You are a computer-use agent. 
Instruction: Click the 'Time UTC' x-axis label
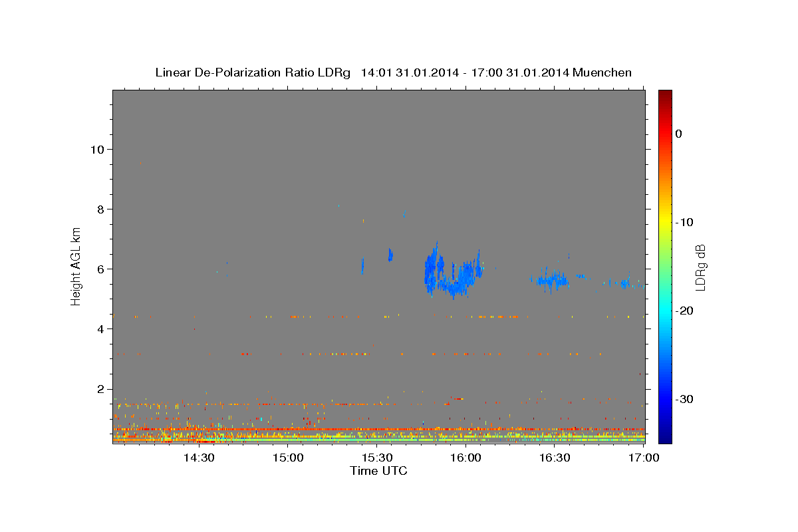pos(378,471)
